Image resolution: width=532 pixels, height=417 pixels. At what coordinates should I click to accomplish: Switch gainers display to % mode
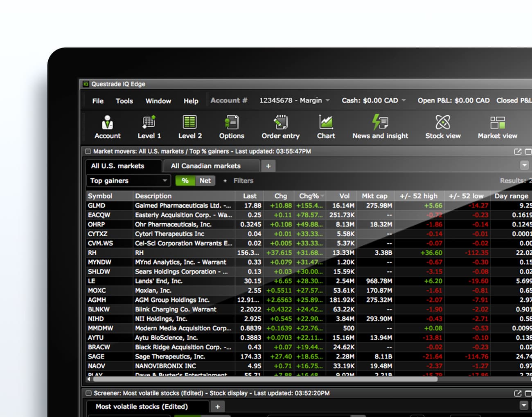185,181
